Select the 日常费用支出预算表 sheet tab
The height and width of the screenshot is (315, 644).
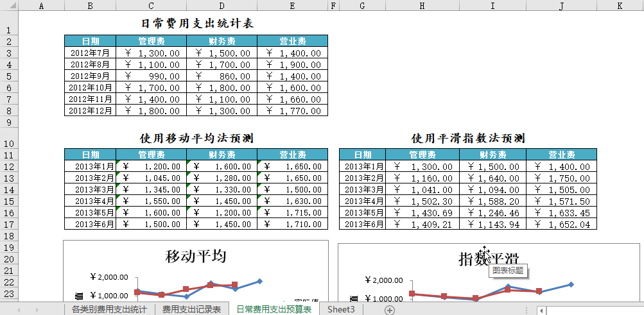(274, 310)
